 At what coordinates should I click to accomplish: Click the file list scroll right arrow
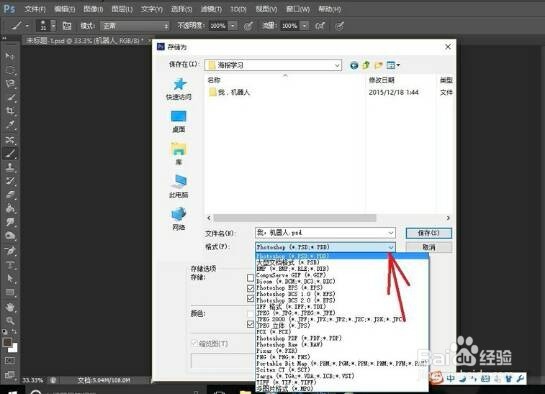[448, 218]
